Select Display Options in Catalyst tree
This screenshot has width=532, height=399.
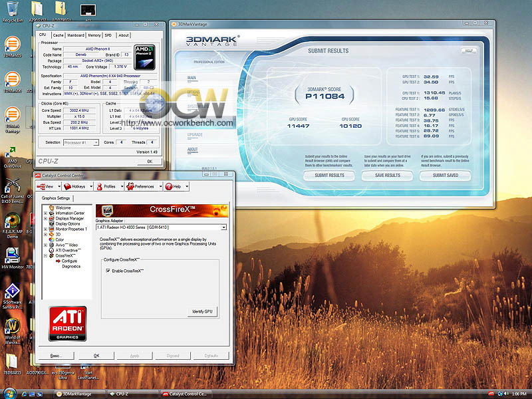click(x=68, y=224)
